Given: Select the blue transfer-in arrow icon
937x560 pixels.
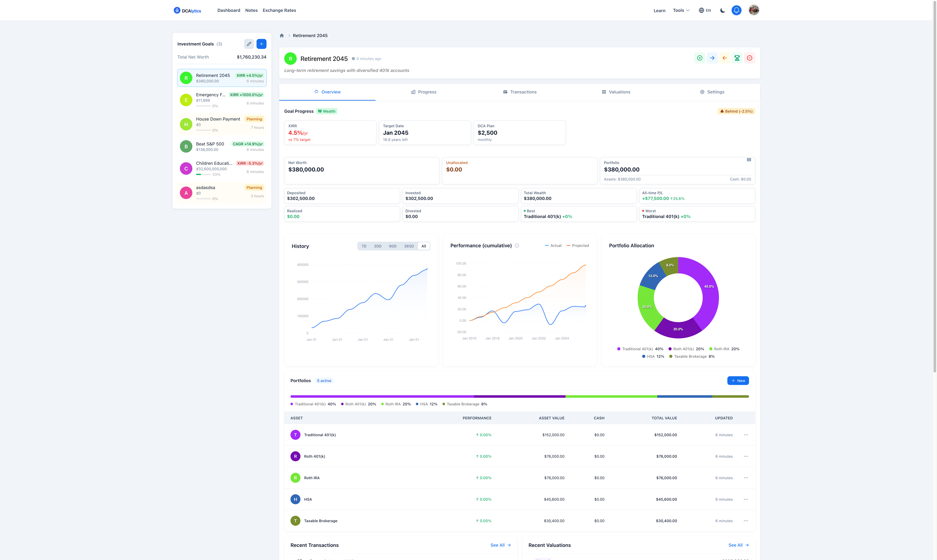Looking at the screenshot, I should click(712, 58).
